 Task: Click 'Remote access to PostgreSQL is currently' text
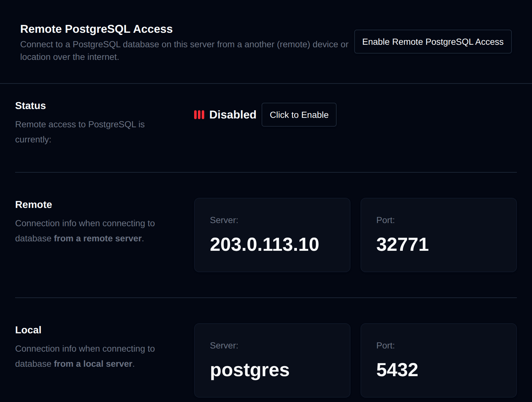(80, 132)
